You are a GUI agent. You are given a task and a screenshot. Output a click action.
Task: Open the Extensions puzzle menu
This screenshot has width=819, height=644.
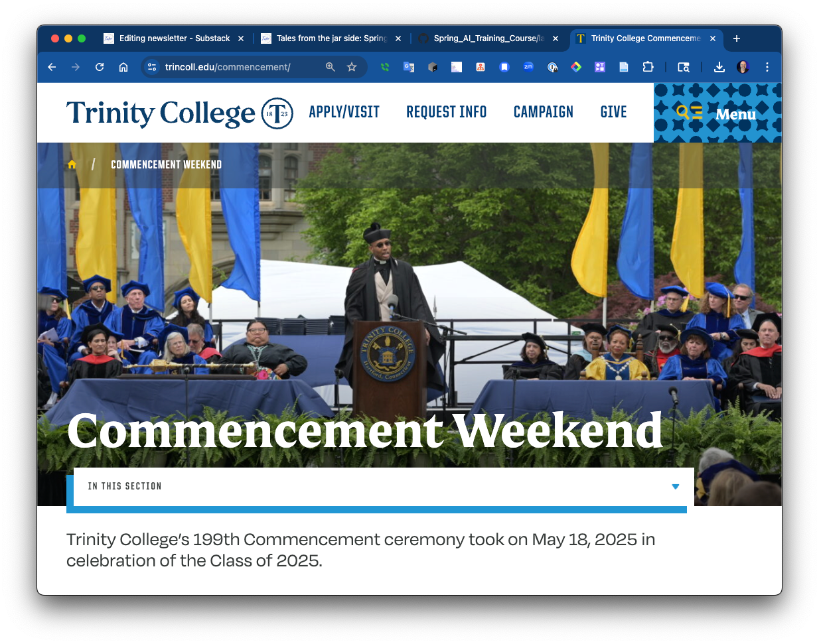pyautogui.click(x=648, y=67)
